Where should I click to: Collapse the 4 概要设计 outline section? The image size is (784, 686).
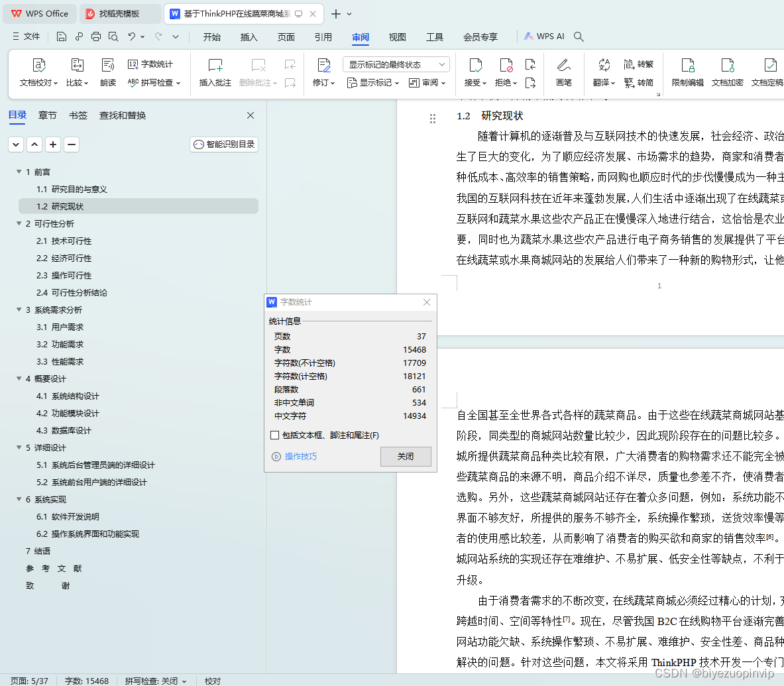coord(19,378)
